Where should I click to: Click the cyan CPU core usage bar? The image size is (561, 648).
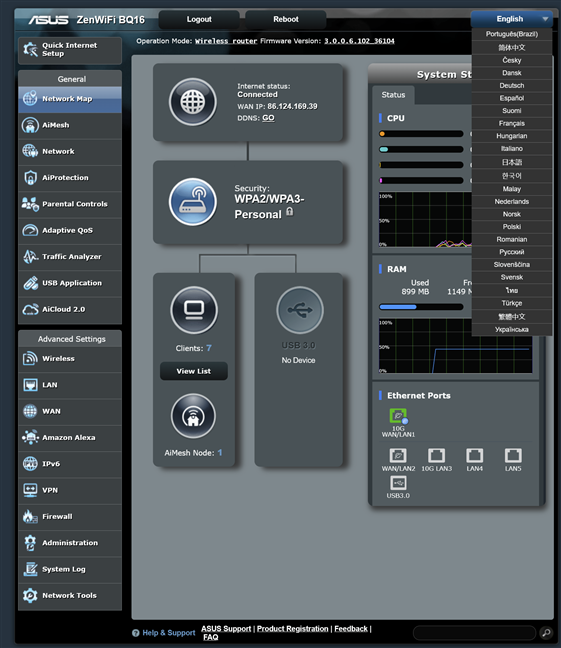pyautogui.click(x=421, y=149)
